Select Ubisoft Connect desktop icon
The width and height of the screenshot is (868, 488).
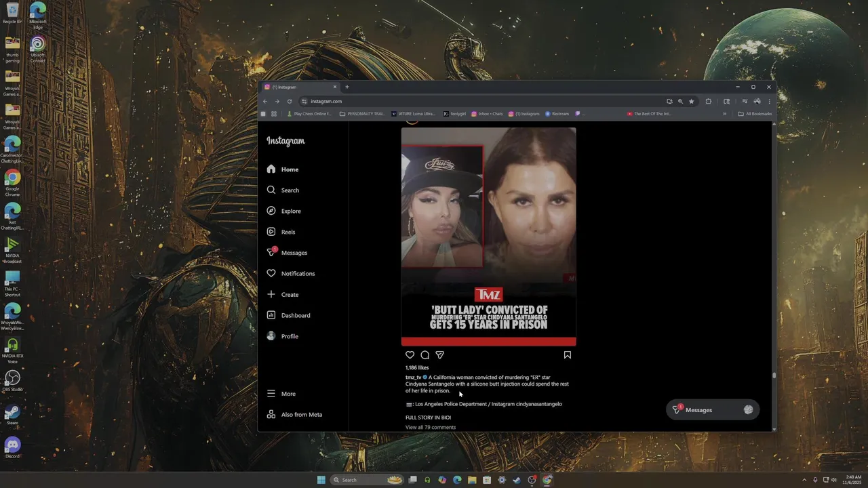pyautogui.click(x=38, y=49)
